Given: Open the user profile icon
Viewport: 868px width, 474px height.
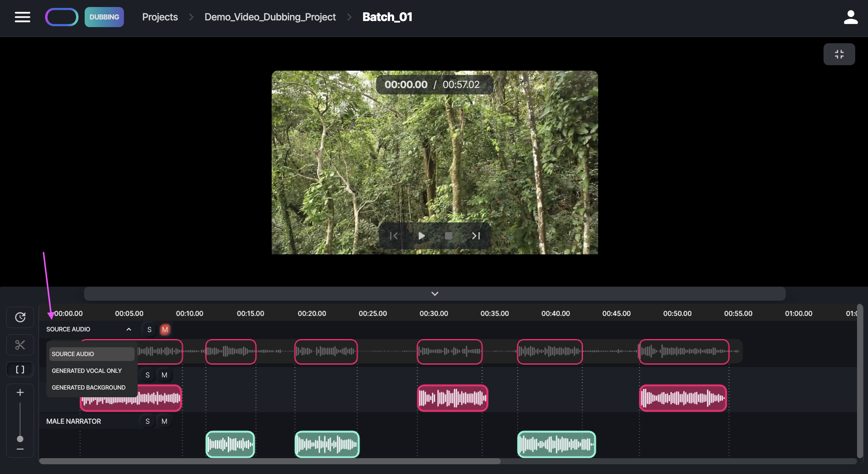Looking at the screenshot, I should click(x=850, y=17).
